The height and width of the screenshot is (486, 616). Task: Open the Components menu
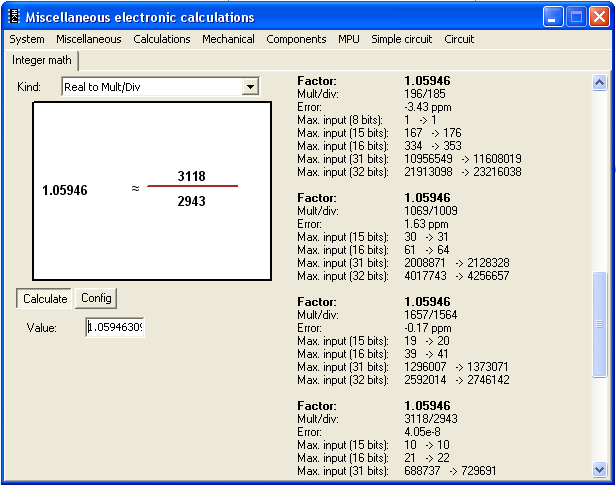296,39
